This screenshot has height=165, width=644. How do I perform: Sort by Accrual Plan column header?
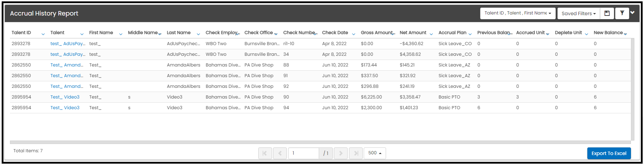click(452, 33)
